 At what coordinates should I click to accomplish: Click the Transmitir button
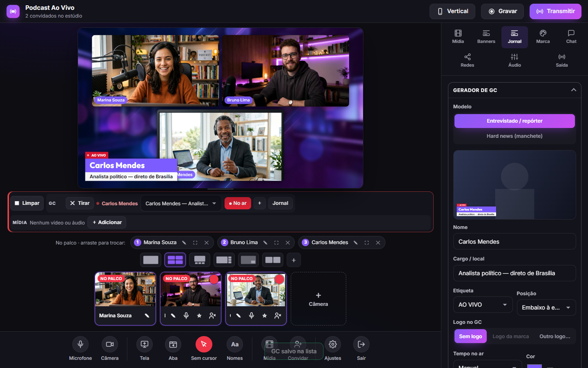(x=555, y=11)
